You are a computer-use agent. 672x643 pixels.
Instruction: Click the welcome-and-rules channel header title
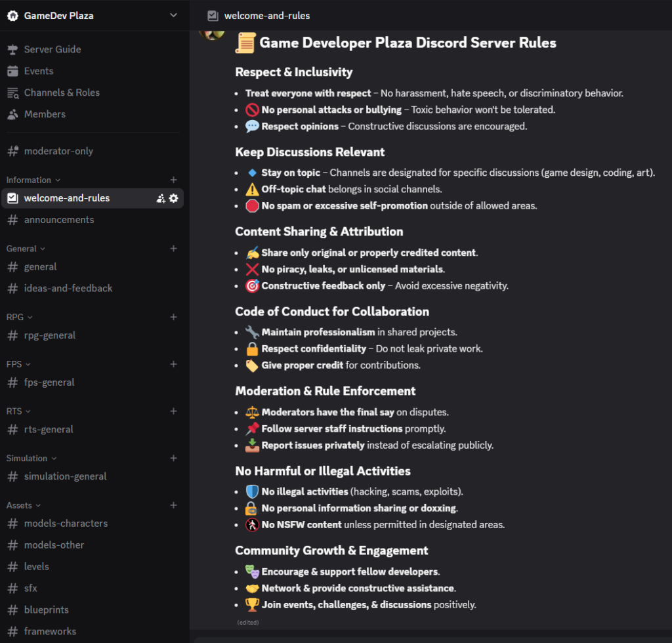pos(267,16)
